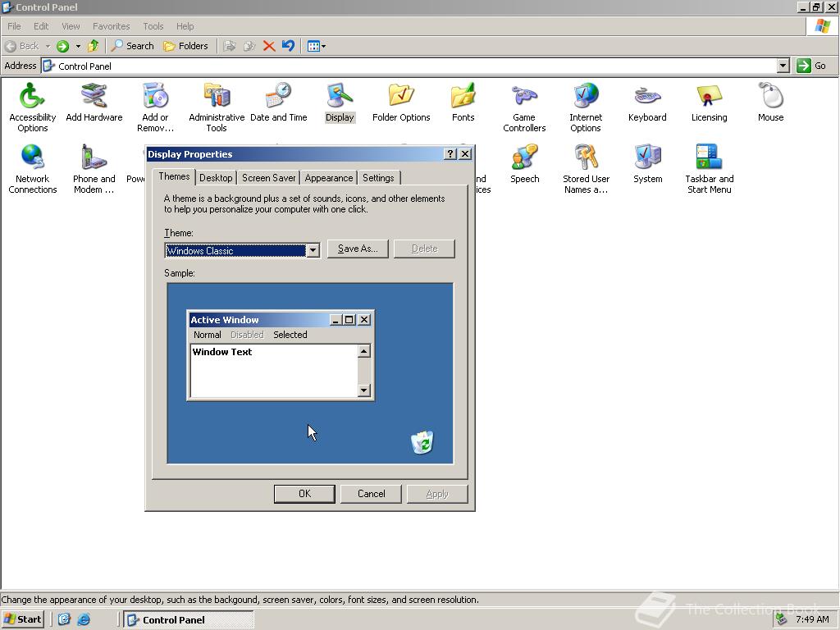Open Keyboard settings icon
The image size is (840, 630).
pyautogui.click(x=647, y=102)
